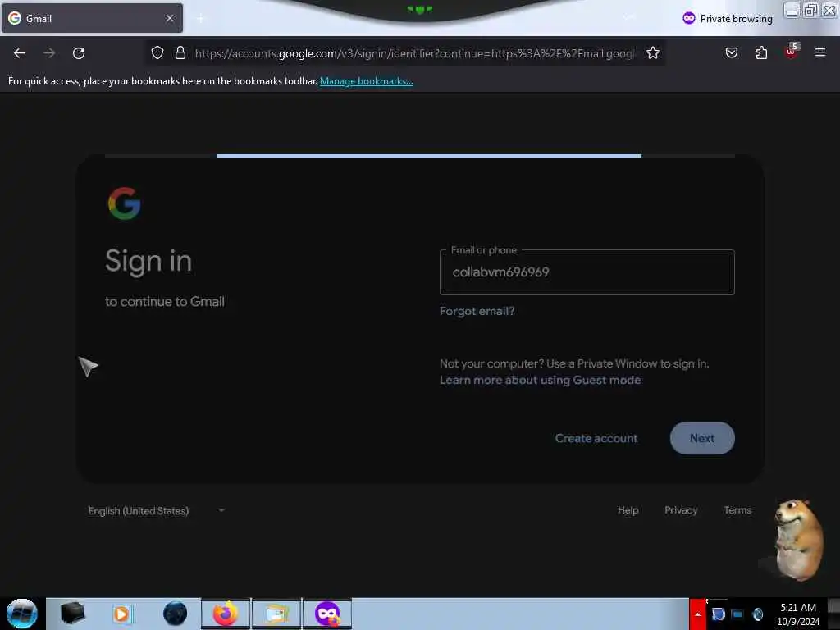Viewport: 840px width, 630px height.
Task: Click the volume tray icon
Action: (x=757, y=614)
